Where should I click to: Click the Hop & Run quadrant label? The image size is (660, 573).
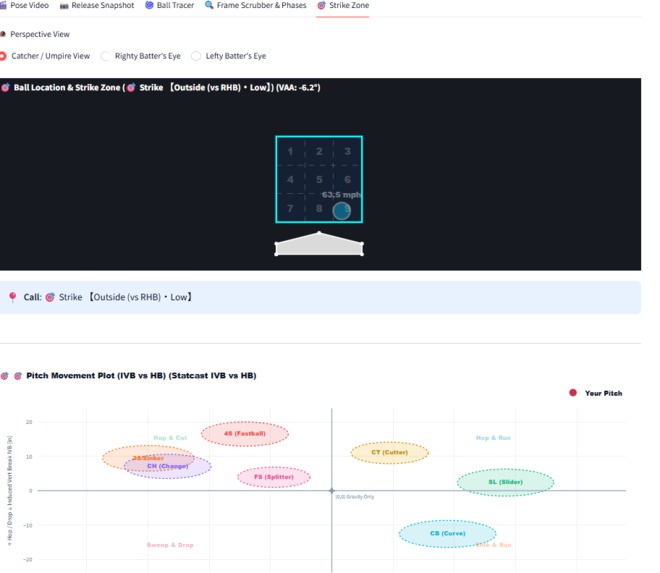click(493, 438)
